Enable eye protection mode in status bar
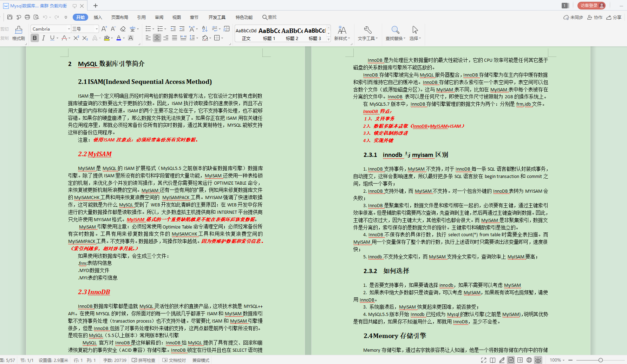The width and height of the screenshot is (627, 364). (x=537, y=360)
